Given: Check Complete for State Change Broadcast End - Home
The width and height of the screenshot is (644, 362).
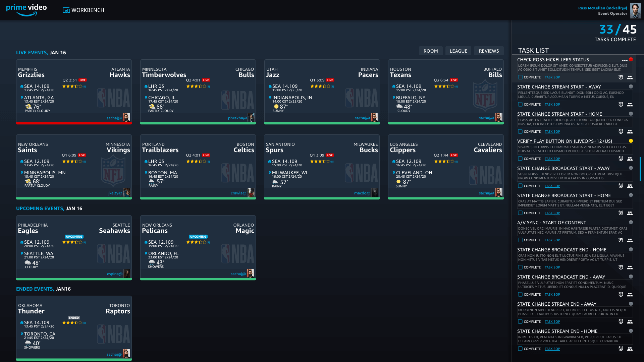Looking at the screenshot, I should pyautogui.click(x=520, y=267).
